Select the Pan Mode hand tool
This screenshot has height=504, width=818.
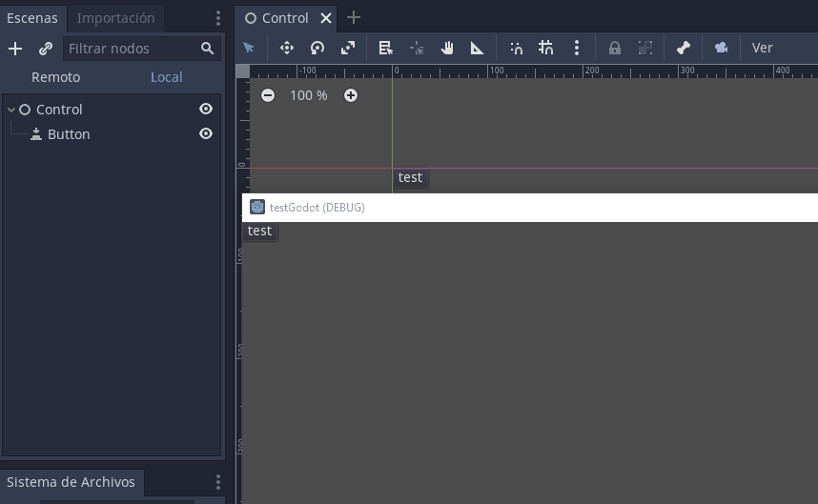click(x=447, y=48)
